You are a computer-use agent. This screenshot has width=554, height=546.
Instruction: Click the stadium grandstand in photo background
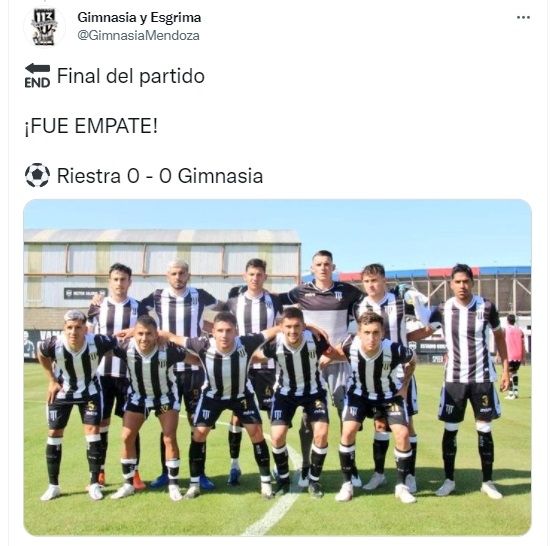[x=163, y=269]
